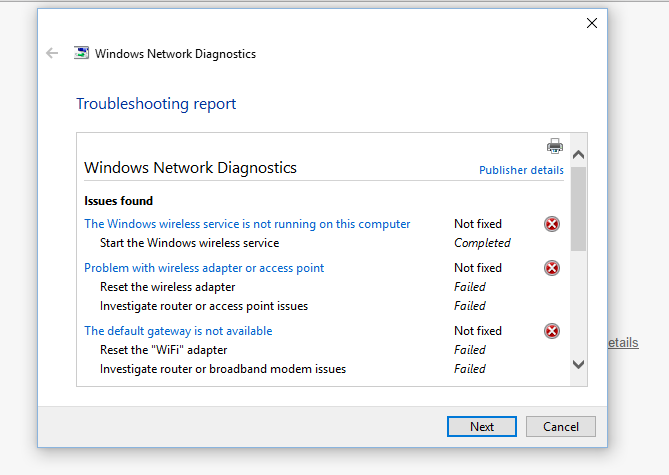Click the Cancel button
Screen dimensions: 669x475
561,426
